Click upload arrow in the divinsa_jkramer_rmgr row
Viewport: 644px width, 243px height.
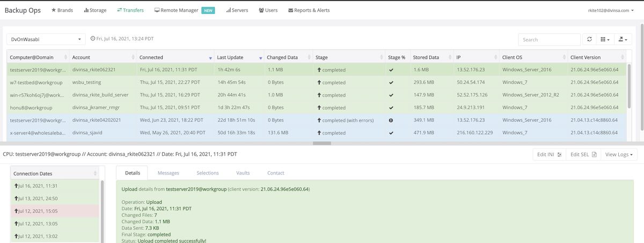tap(319, 108)
